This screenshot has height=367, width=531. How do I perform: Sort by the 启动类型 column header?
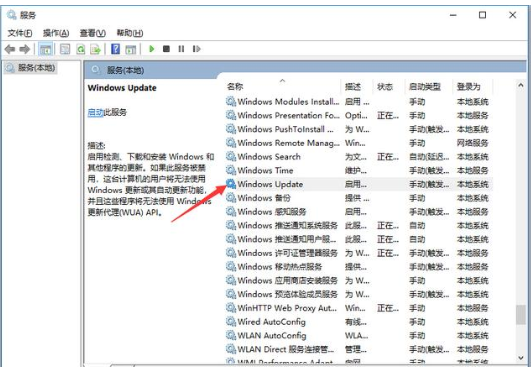point(425,87)
